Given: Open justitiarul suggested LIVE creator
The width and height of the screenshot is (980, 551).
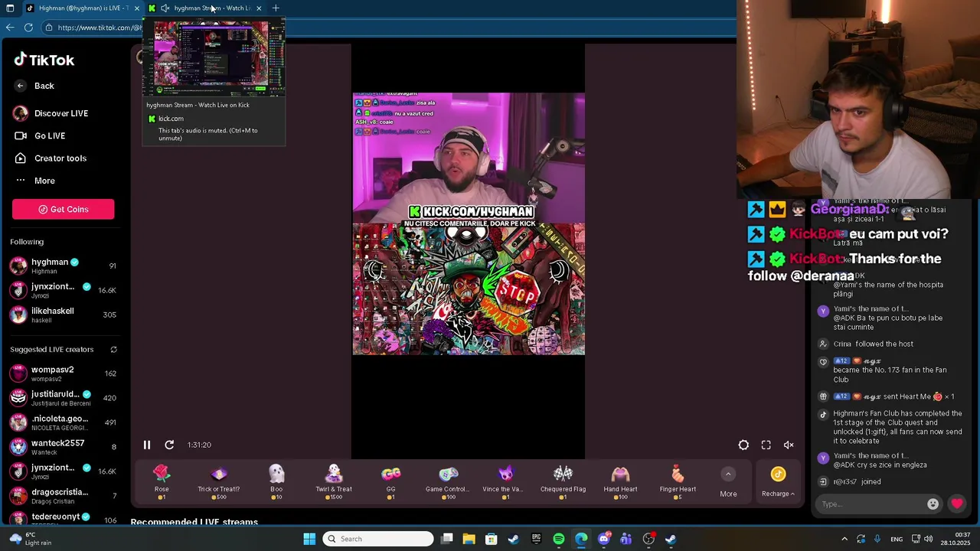Looking at the screenshot, I should (63, 398).
